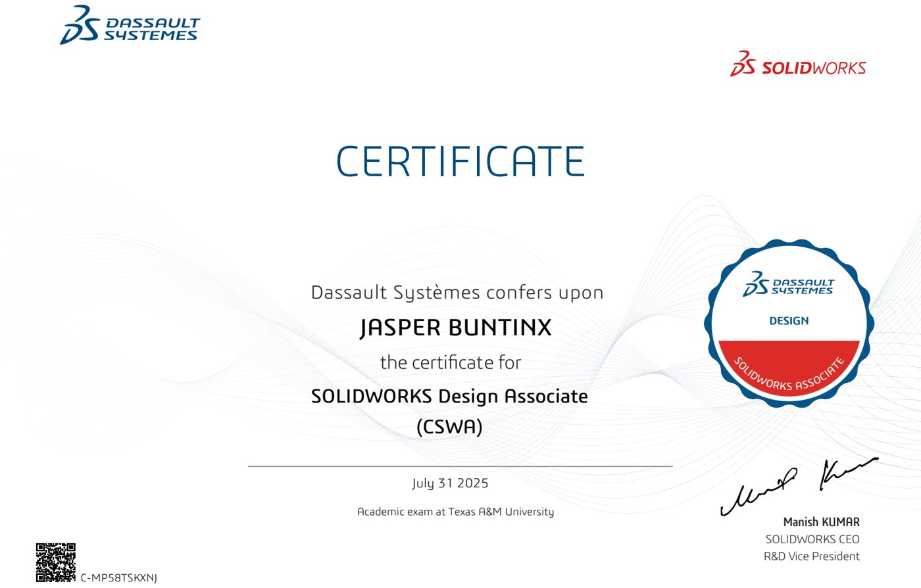Image resolution: width=921 pixels, height=588 pixels.
Task: Click 'R&D Vice President' title
Action: [x=812, y=556]
